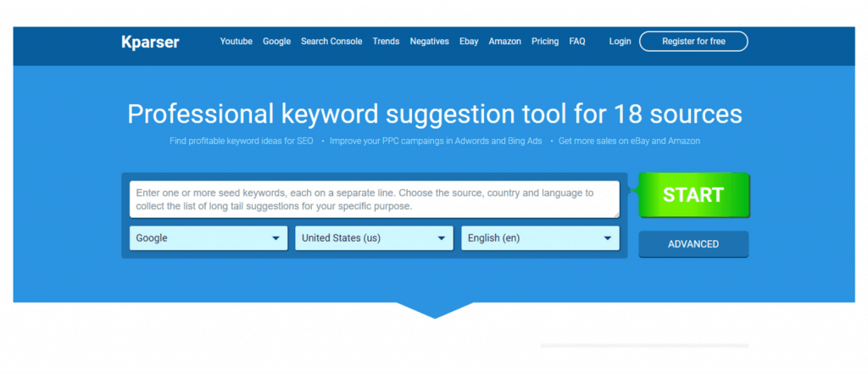This screenshot has width=868, height=374.
Task: Go to Search Console page
Action: (x=331, y=42)
